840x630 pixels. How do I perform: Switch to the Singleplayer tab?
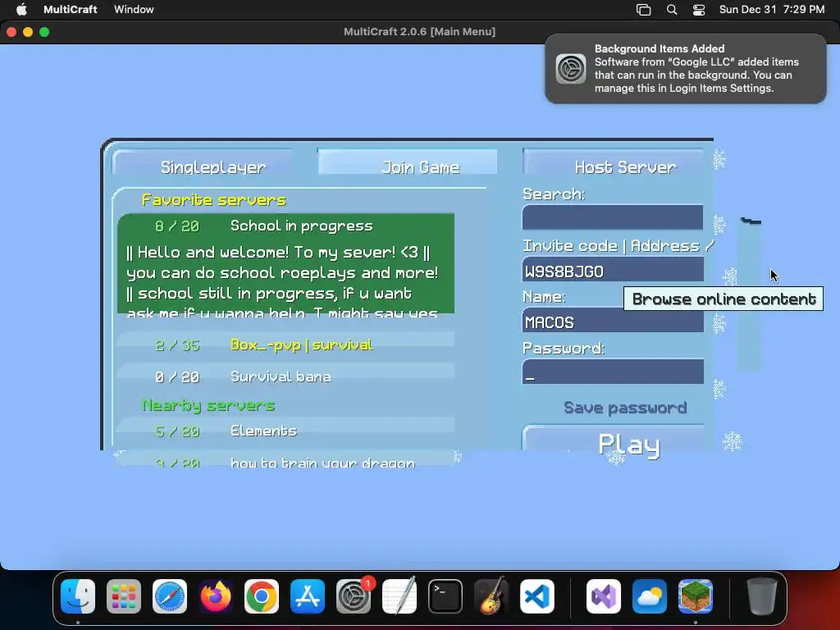click(x=203, y=163)
